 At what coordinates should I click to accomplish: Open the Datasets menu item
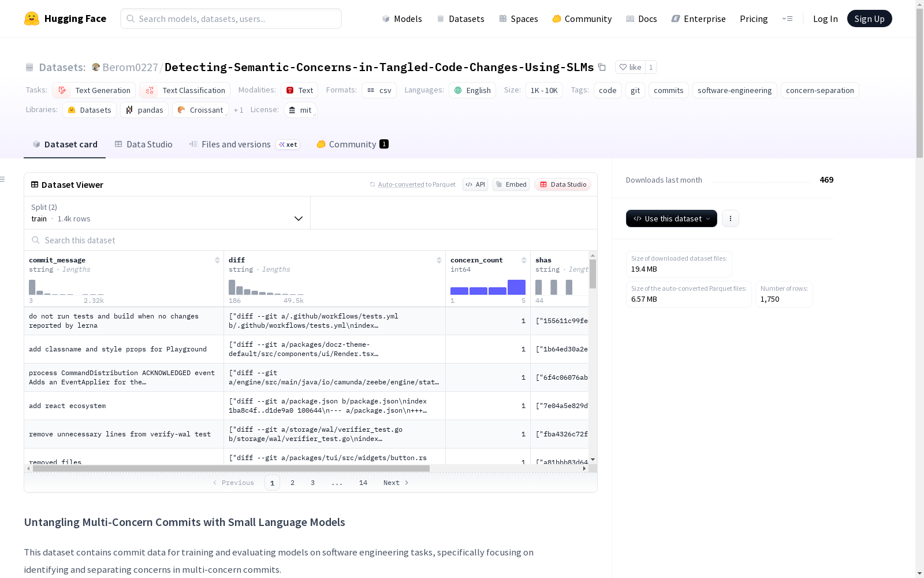pyautogui.click(x=460, y=18)
